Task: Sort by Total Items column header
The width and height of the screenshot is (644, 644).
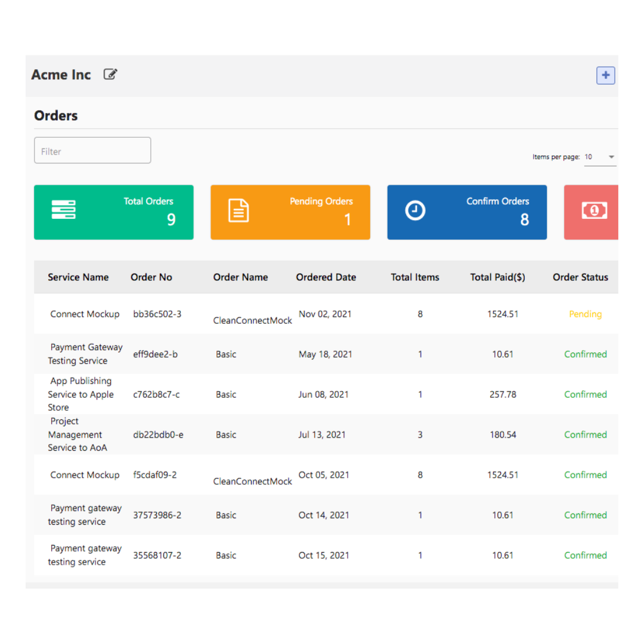Action: coord(415,277)
